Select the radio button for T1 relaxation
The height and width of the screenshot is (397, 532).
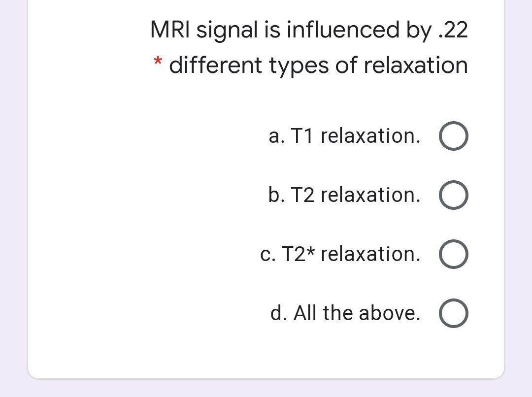coord(453,136)
